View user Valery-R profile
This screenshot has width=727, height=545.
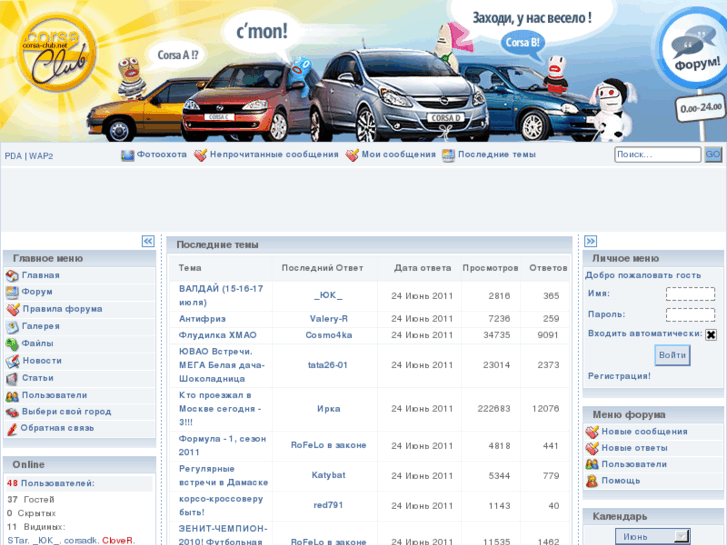[x=329, y=319]
